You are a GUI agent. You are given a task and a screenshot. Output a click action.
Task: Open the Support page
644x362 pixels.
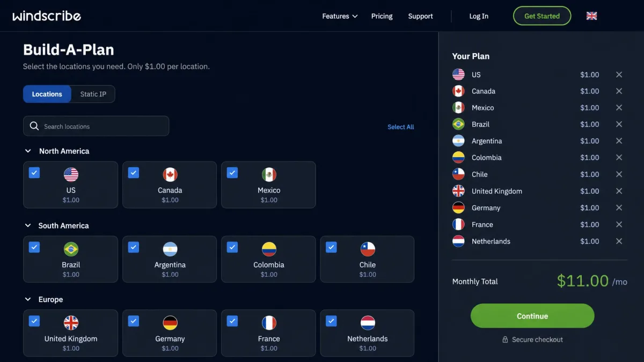pos(420,16)
